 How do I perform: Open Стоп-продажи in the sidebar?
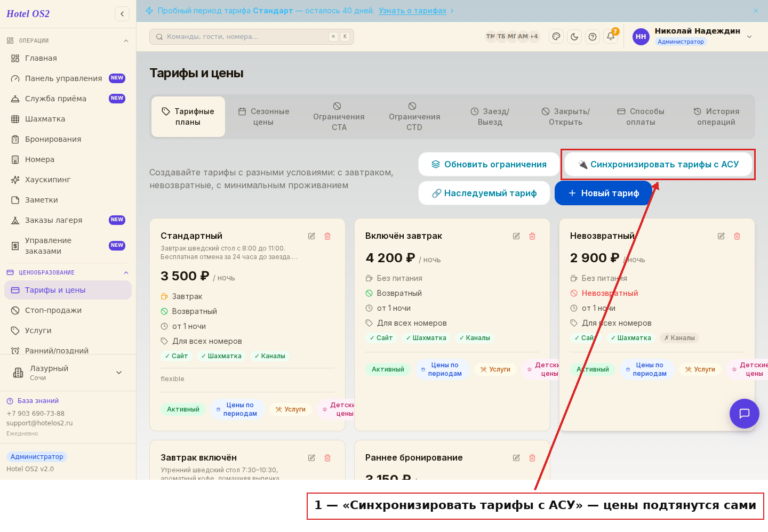pyautogui.click(x=68, y=310)
